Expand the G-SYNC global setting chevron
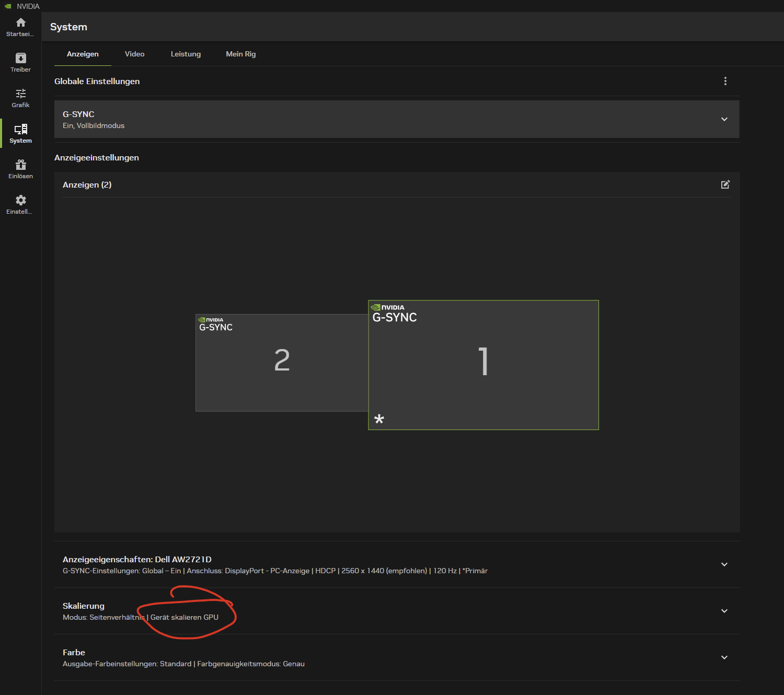Image resolution: width=784 pixels, height=695 pixels. pyautogui.click(x=724, y=119)
